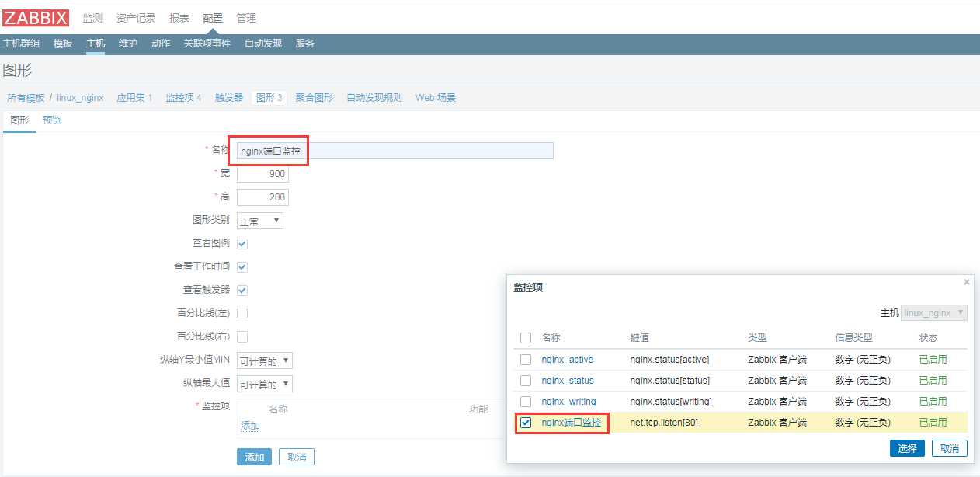Click nginx.status[active] key text
Viewport: 980px width, 477px height.
[x=669, y=360]
